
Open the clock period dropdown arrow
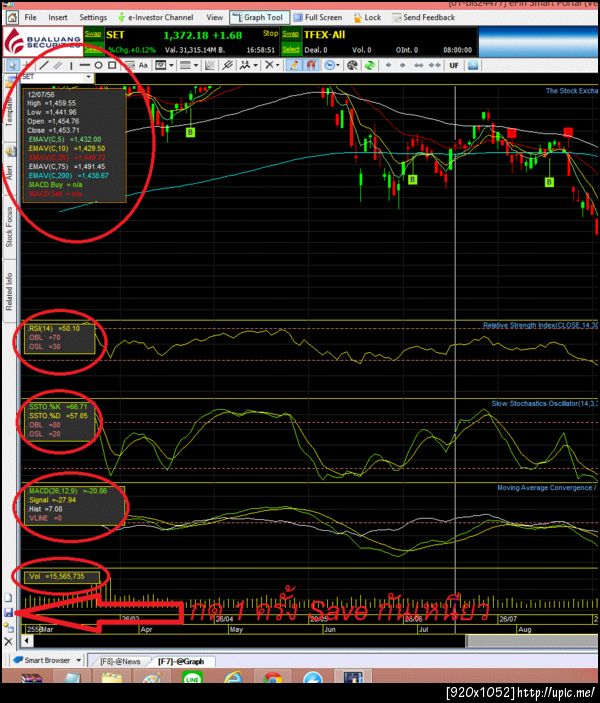(338, 65)
